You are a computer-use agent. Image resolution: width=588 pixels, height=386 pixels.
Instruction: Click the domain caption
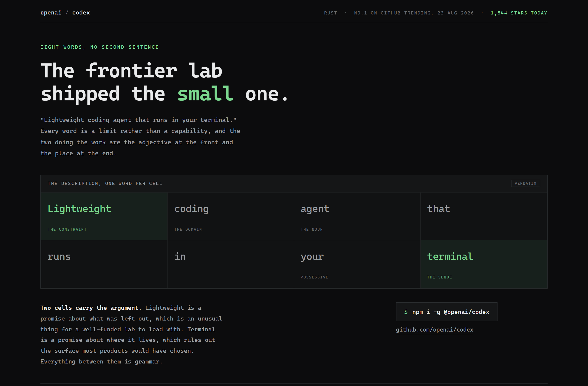tap(188, 229)
